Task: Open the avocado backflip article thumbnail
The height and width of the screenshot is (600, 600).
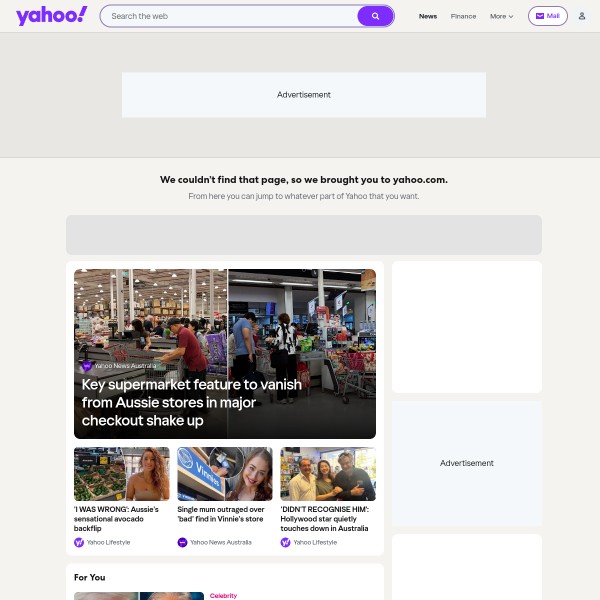Action: tap(122, 474)
